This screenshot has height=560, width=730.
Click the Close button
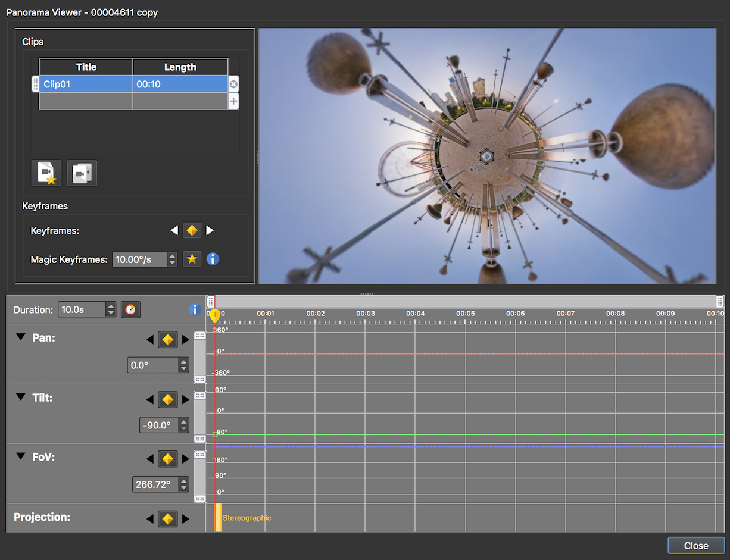(x=696, y=546)
